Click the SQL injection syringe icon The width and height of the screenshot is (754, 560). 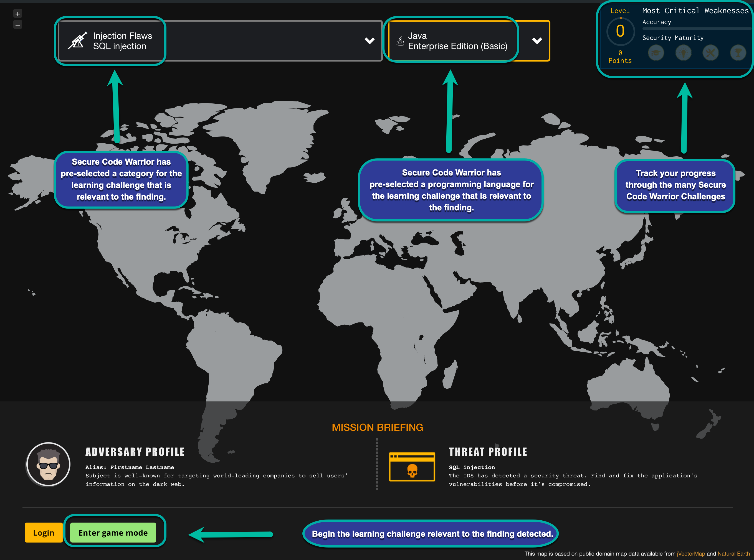(77, 41)
